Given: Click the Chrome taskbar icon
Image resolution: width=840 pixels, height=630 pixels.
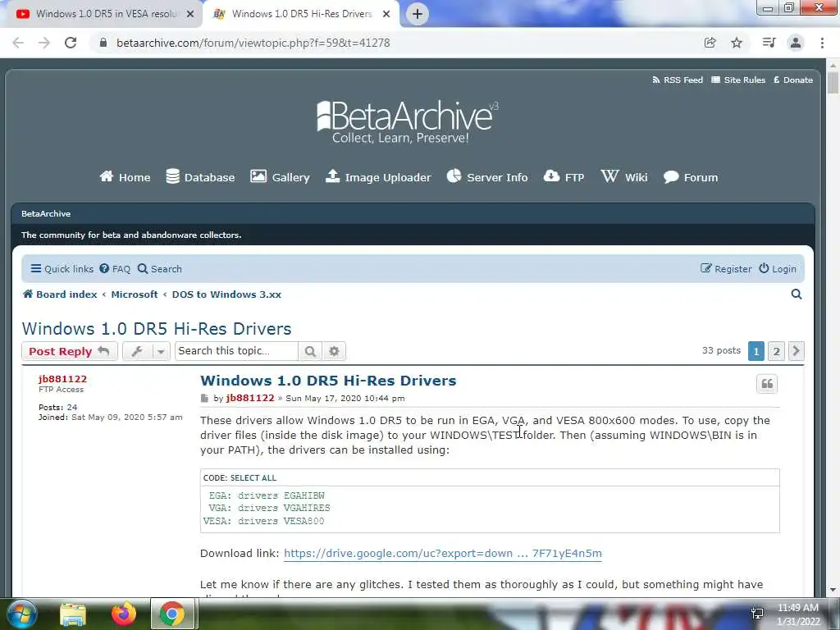Looking at the screenshot, I should coord(172,614).
